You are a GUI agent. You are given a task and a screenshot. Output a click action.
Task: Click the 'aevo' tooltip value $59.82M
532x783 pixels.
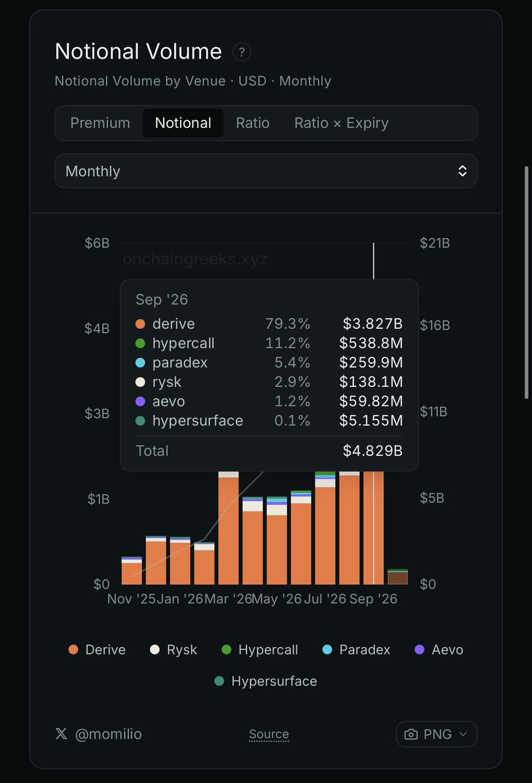tap(371, 401)
